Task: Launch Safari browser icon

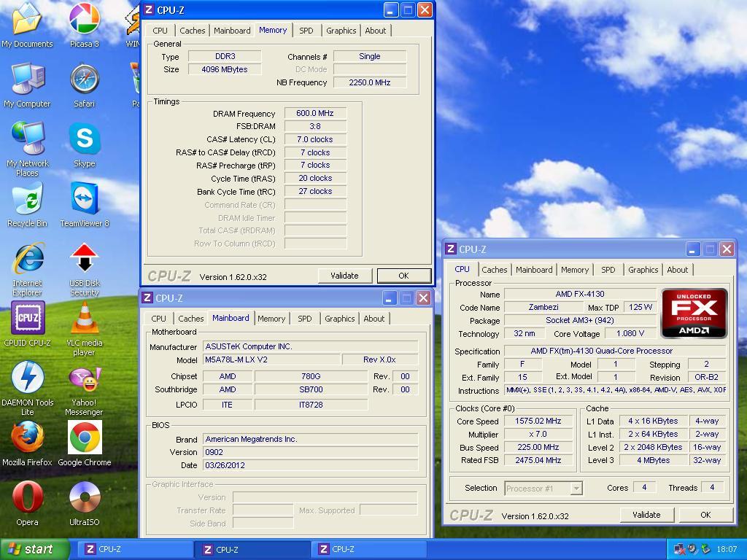Action: [x=85, y=85]
